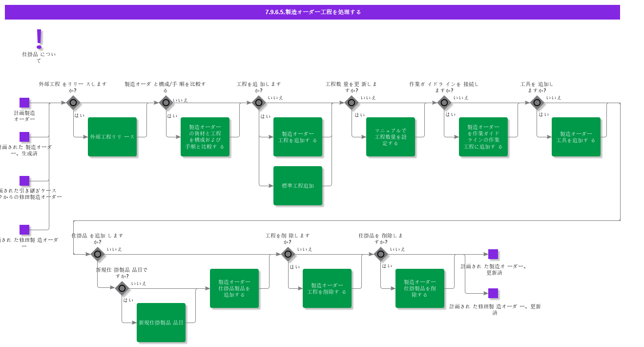This screenshot has width=644, height=347.
Task: Click the gateway diamond 仕掛品を追加しますか?
Action: tap(98, 254)
